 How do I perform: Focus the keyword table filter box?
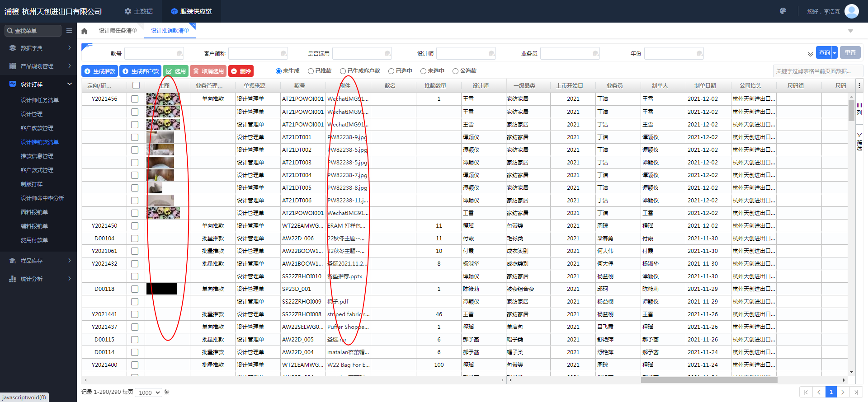pyautogui.click(x=818, y=71)
